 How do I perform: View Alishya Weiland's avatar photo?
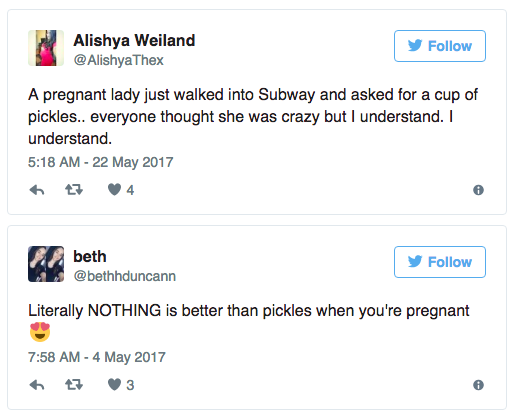pos(46,48)
